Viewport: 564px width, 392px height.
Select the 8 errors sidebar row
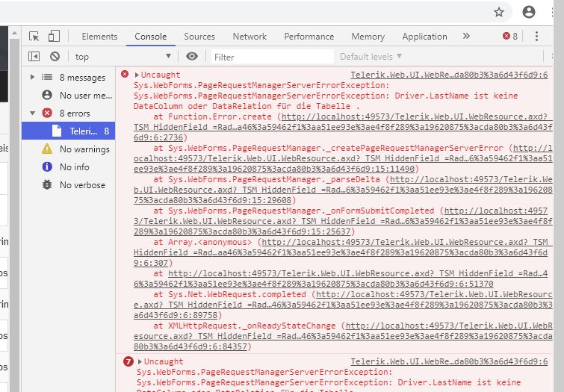(x=68, y=113)
